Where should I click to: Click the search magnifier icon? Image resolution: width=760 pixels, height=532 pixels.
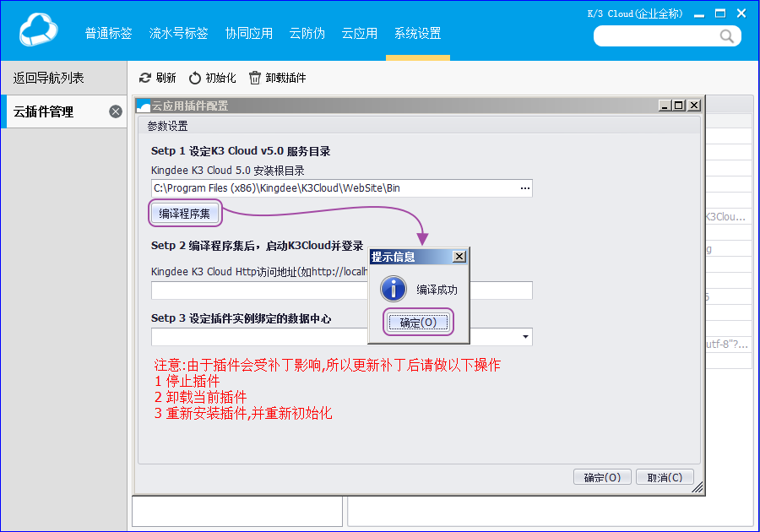click(726, 36)
